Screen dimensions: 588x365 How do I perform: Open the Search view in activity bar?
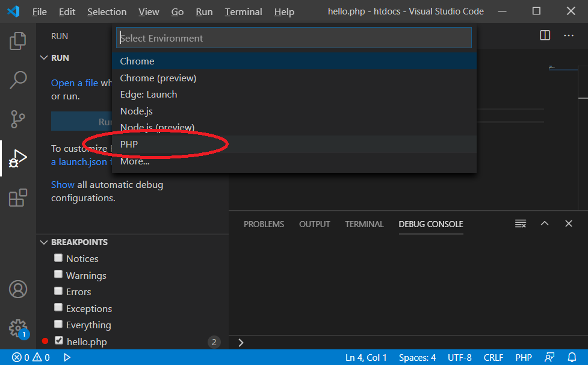click(x=18, y=80)
